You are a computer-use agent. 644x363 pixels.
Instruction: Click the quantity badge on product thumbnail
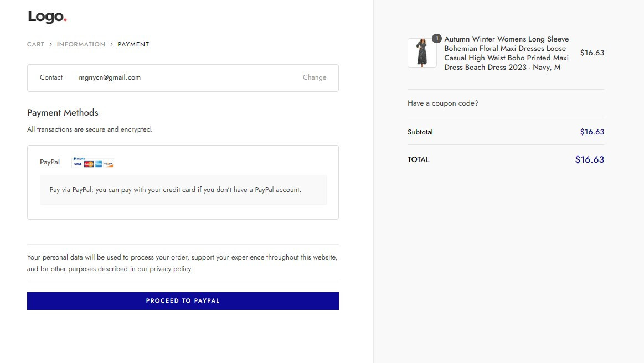436,39
